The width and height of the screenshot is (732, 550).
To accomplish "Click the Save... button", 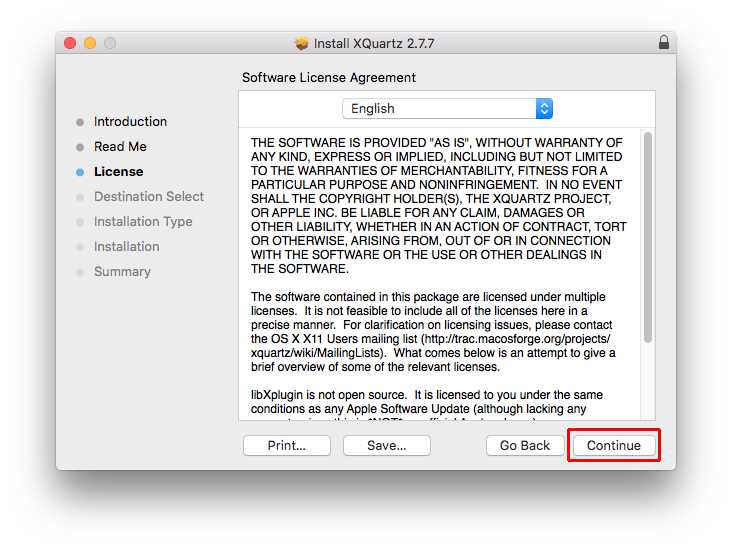I will 387,445.
